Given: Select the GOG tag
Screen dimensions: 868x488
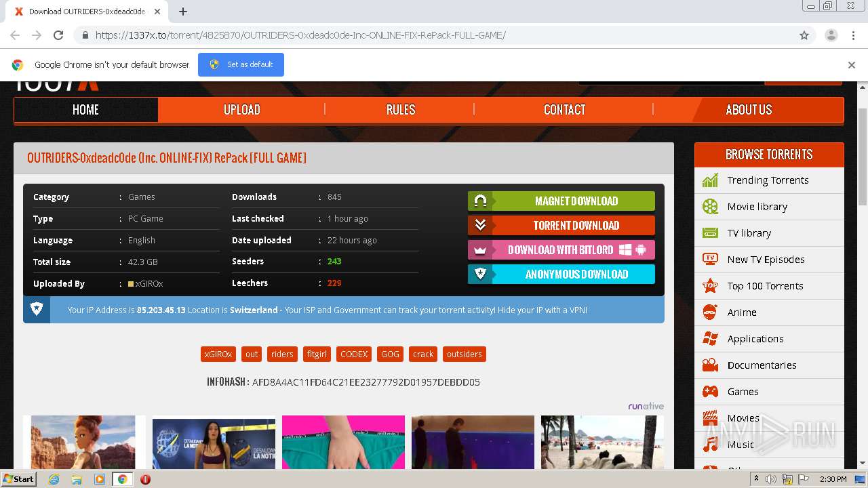Looking at the screenshot, I should (x=390, y=354).
